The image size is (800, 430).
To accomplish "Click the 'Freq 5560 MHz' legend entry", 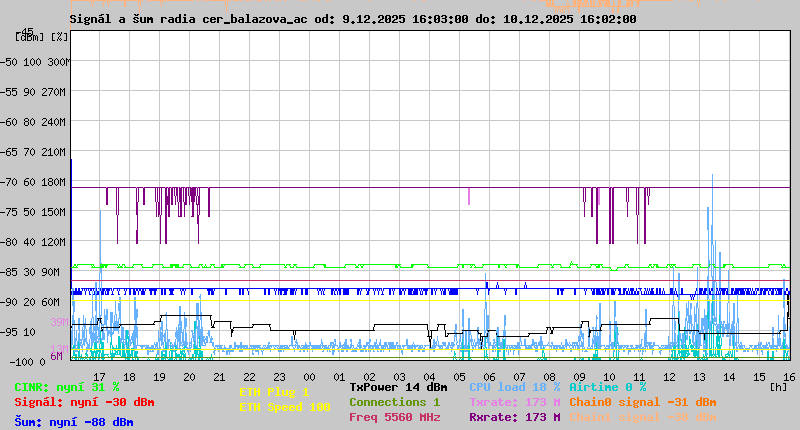I will [395, 417].
